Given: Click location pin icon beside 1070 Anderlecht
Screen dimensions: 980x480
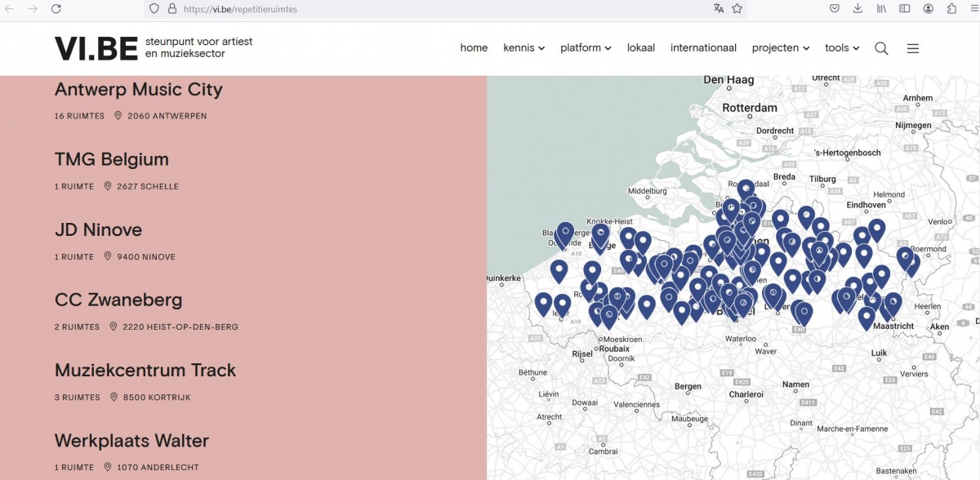Looking at the screenshot, I should click(108, 467).
